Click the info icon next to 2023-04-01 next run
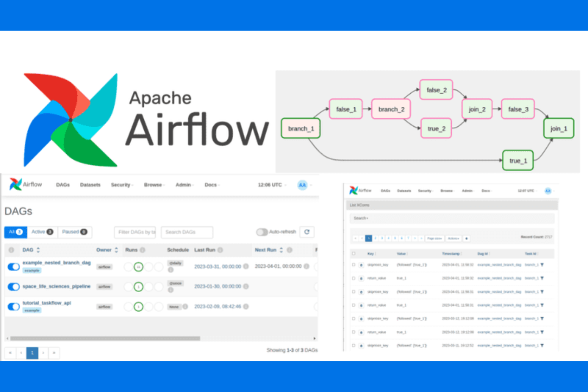The height and width of the screenshot is (392, 588). point(306,266)
